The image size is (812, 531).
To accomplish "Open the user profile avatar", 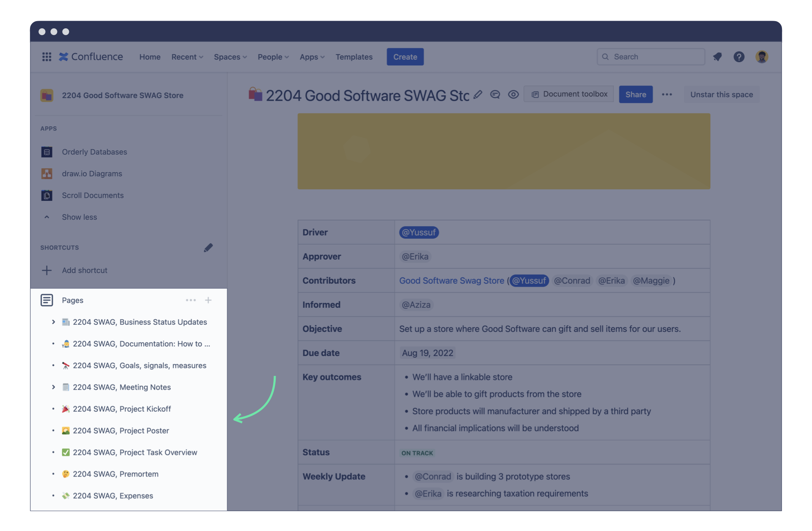I will pos(762,57).
